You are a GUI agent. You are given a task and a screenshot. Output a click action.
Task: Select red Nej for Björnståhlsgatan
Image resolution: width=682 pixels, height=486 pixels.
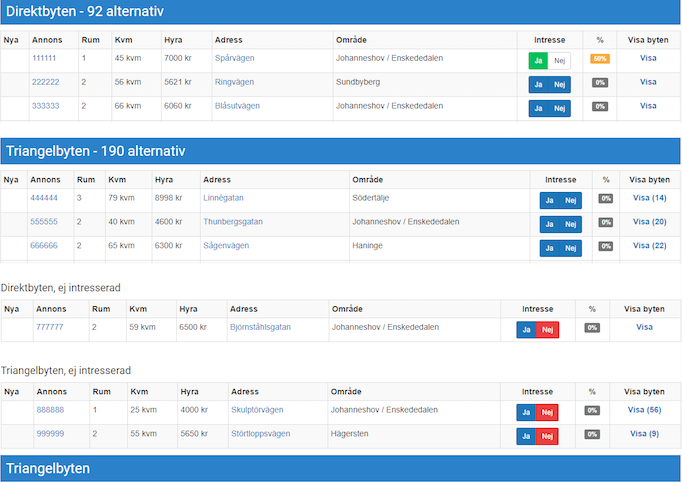click(x=547, y=329)
